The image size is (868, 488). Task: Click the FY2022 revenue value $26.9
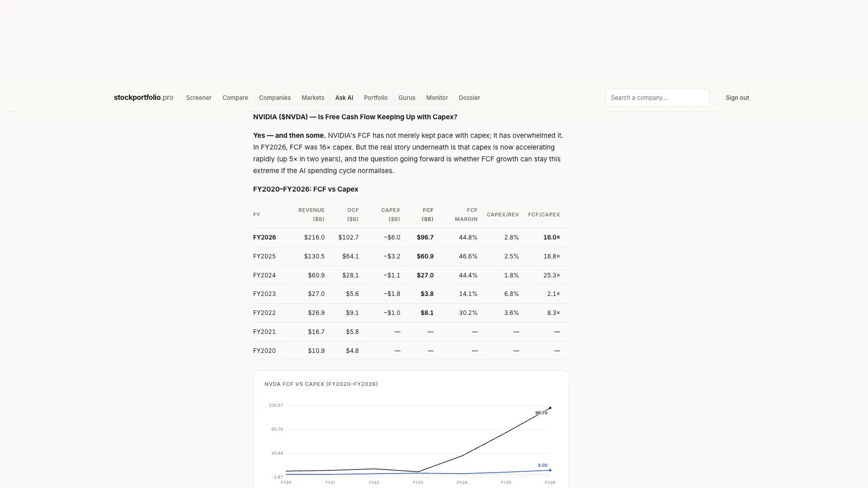point(316,313)
